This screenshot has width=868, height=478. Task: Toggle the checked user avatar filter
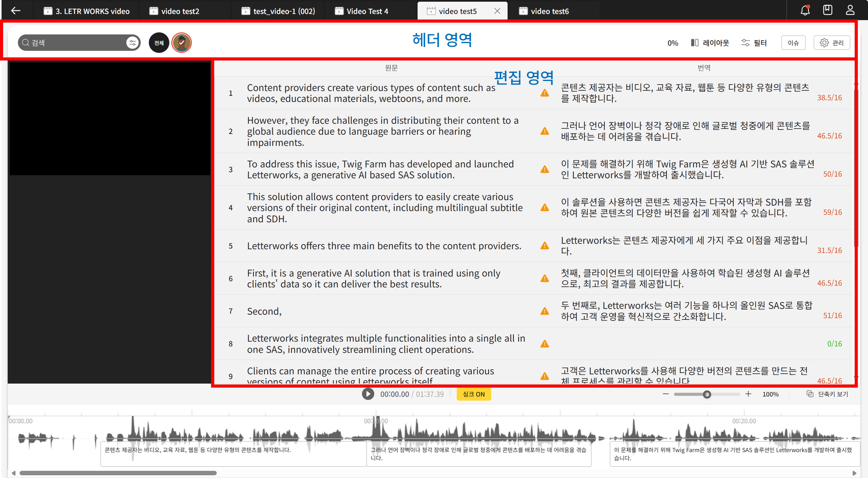181,43
